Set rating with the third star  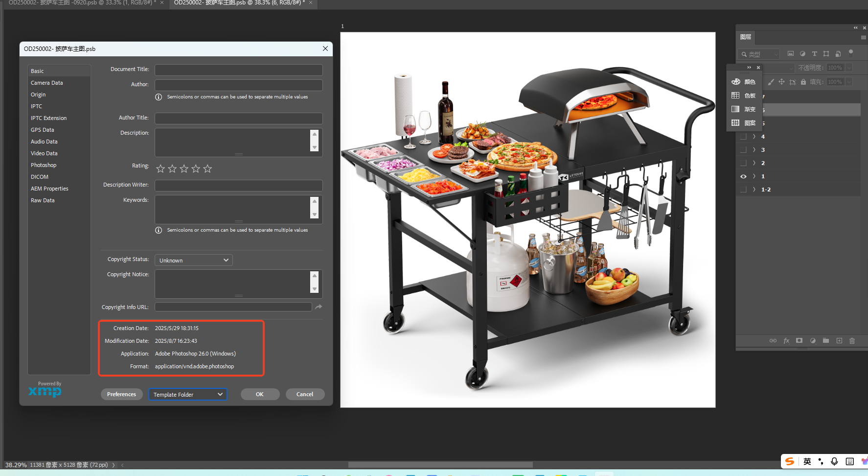coord(184,168)
